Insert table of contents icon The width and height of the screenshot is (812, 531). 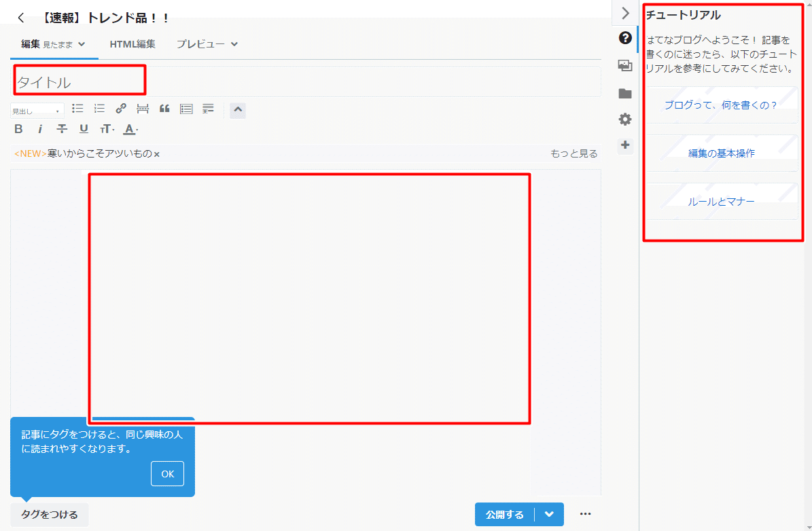point(186,109)
